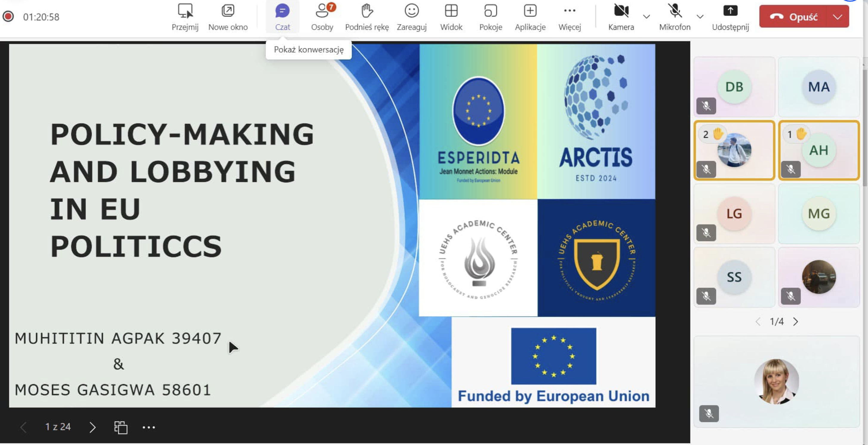Screen dimensions: 868x445
Task: Click the 1 z 24 slide counter
Action: point(58,427)
